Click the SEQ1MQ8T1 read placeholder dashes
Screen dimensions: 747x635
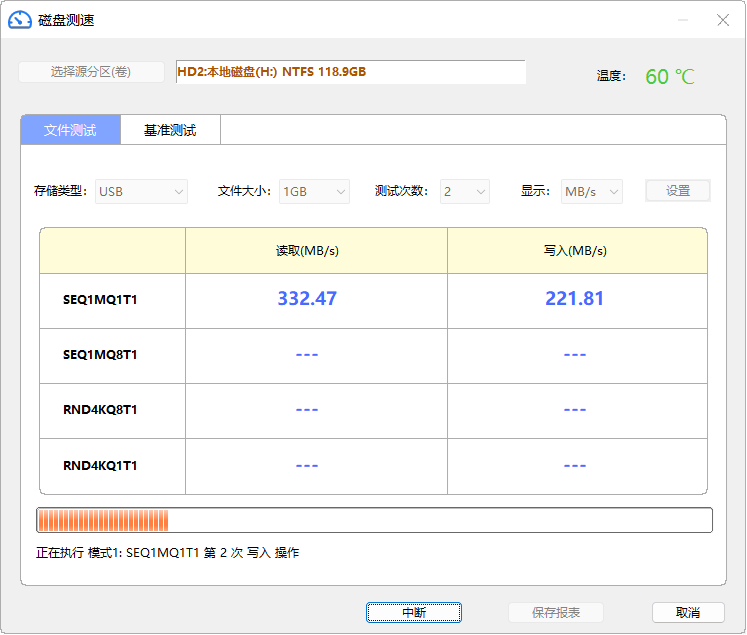[x=307, y=355]
